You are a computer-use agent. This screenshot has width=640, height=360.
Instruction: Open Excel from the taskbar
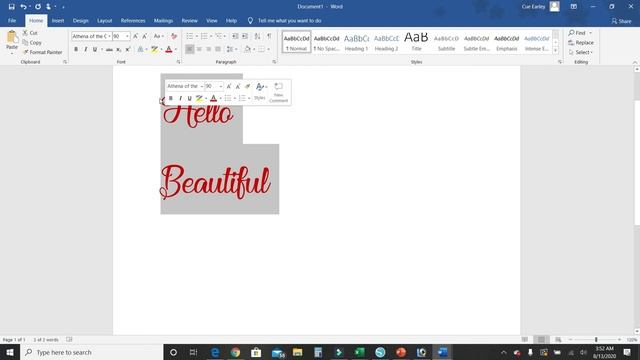coord(359,352)
